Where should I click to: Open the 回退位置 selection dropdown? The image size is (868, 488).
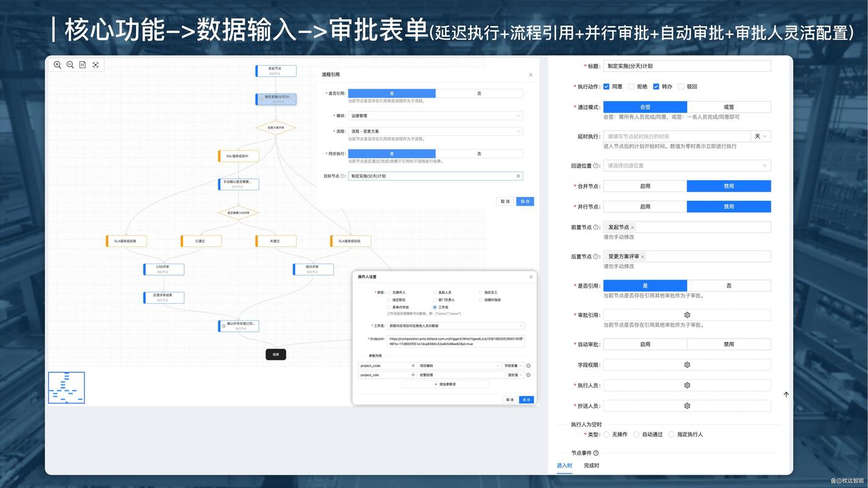click(x=687, y=165)
